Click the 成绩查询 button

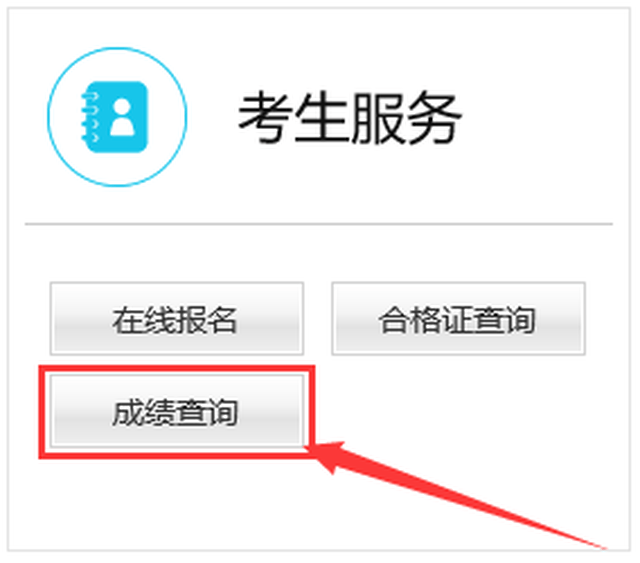tap(177, 411)
